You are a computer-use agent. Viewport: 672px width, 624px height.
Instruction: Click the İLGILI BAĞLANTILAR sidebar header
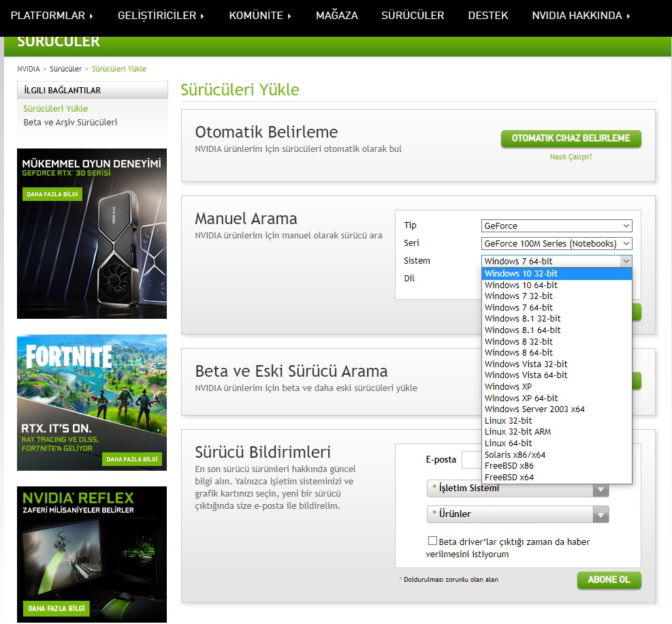93,90
